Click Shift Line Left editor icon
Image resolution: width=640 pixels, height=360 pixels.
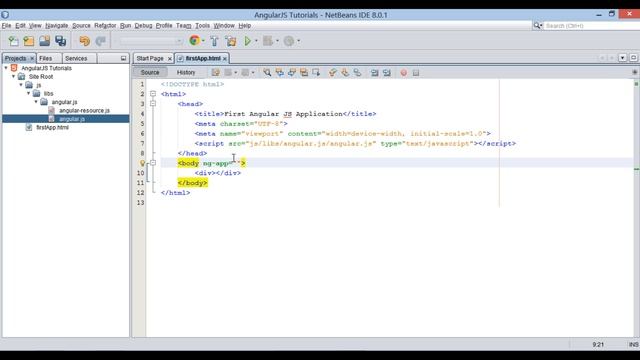(x=374, y=73)
